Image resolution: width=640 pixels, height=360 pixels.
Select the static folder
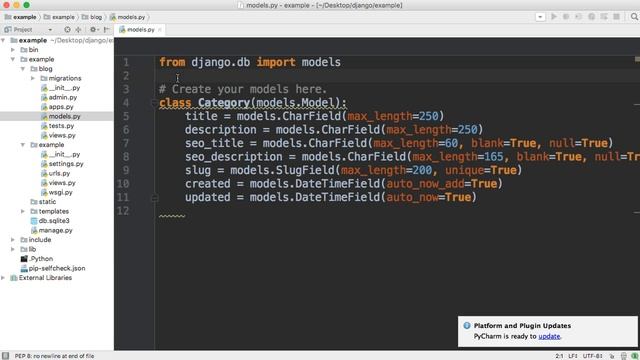point(43,202)
